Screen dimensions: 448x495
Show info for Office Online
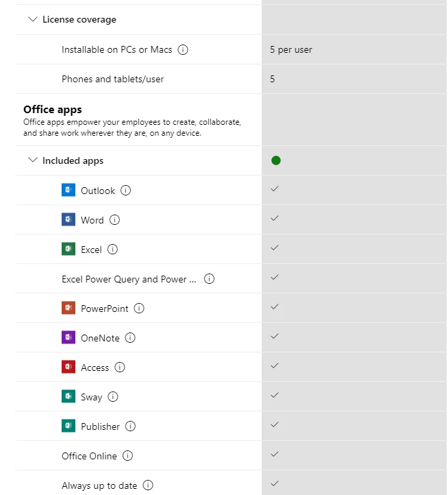127,455
